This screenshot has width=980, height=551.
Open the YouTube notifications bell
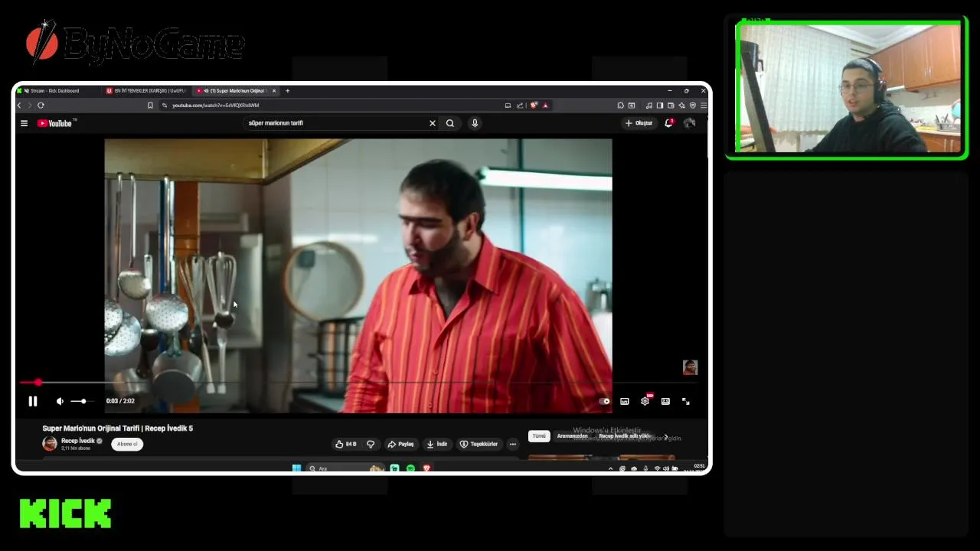pyautogui.click(x=668, y=123)
